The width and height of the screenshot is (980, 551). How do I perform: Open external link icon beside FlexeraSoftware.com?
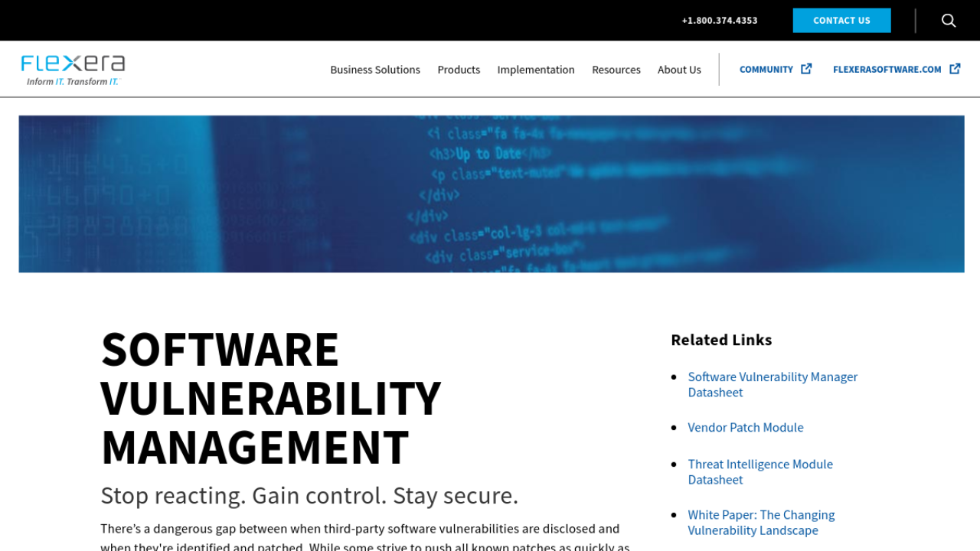click(955, 69)
